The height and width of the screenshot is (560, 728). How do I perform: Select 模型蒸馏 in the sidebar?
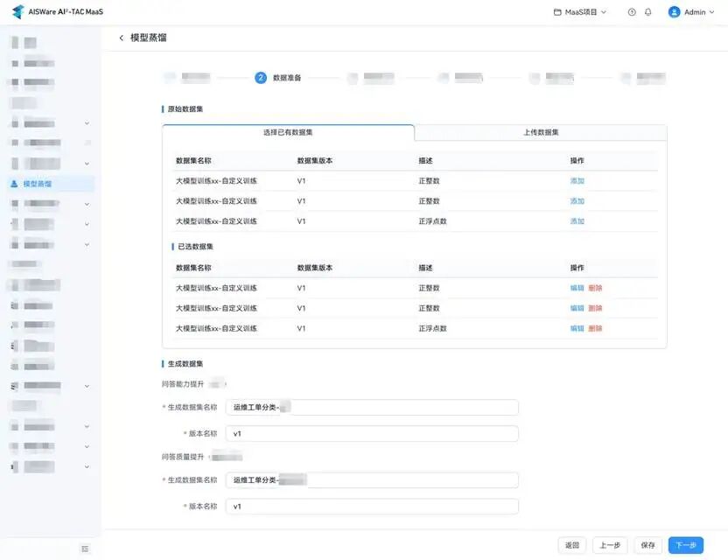point(51,184)
